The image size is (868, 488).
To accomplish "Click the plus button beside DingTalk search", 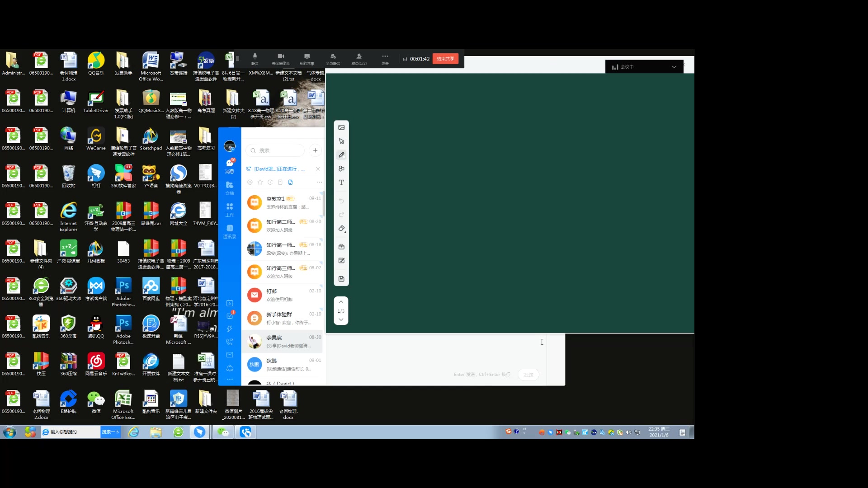I will point(315,150).
